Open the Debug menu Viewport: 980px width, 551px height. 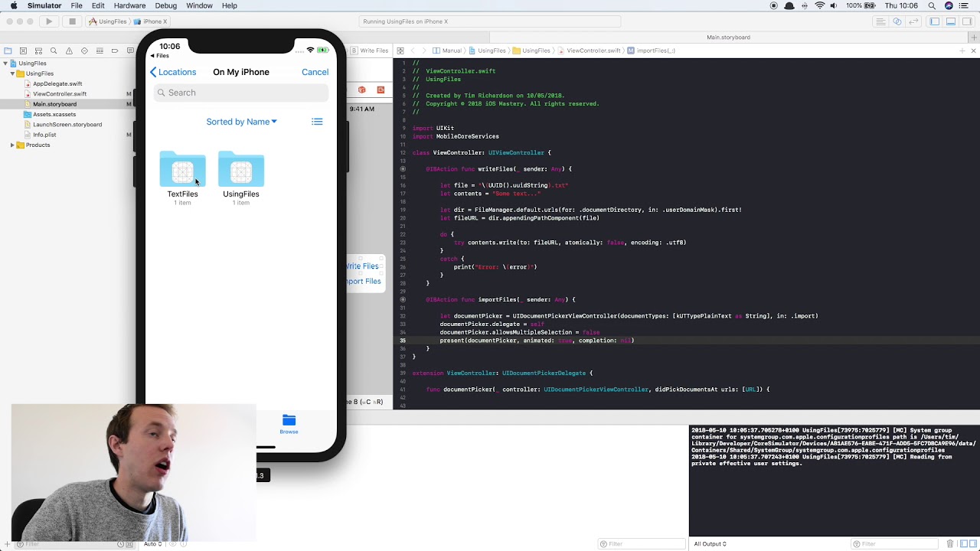click(x=165, y=5)
